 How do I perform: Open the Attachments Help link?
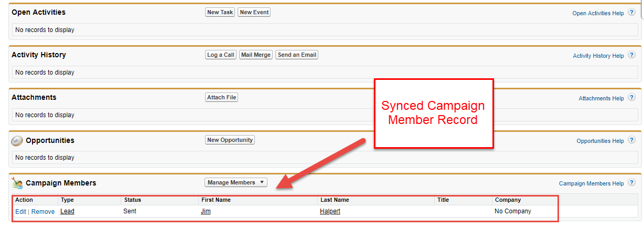click(602, 98)
